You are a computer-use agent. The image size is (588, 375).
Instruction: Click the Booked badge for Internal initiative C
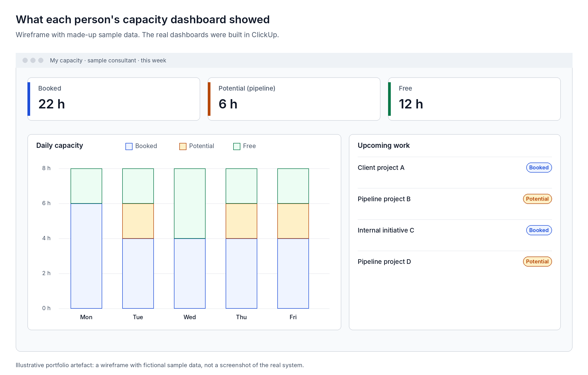click(539, 230)
